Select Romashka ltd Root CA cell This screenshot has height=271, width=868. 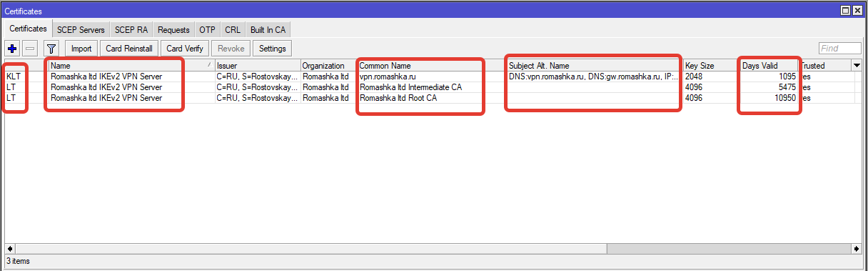(x=432, y=98)
